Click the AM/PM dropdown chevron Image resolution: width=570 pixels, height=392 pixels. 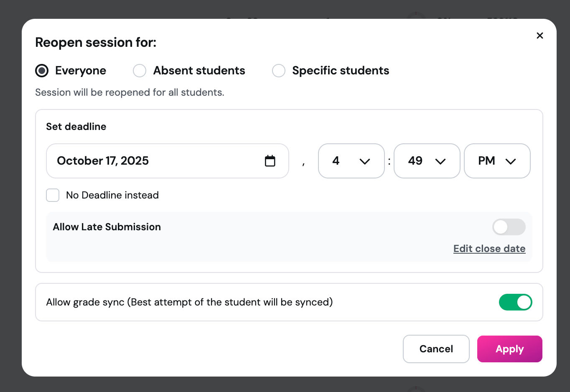[511, 161]
